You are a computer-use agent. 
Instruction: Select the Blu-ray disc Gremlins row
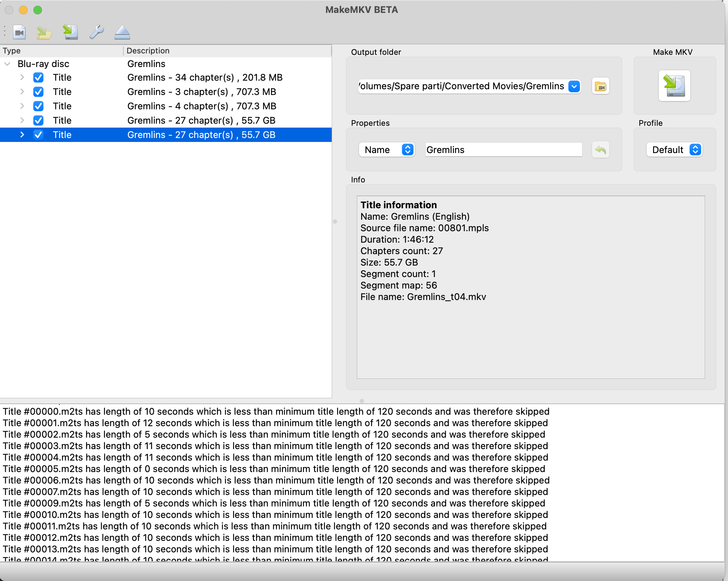(166, 64)
